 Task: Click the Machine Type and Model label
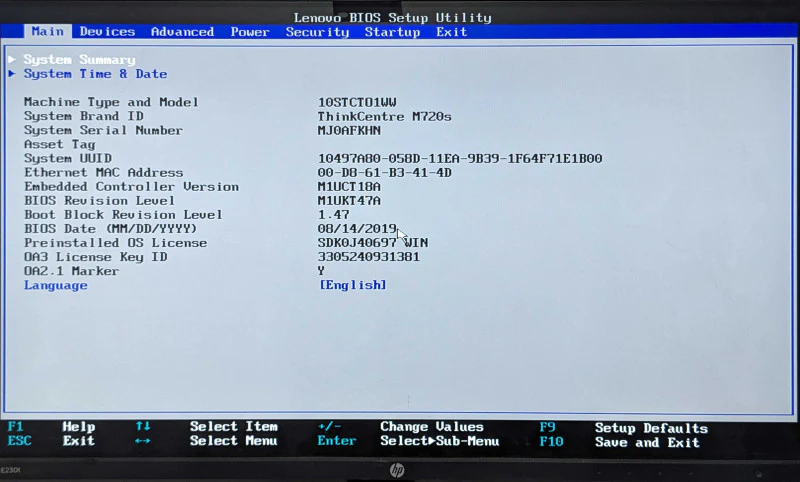(111, 103)
